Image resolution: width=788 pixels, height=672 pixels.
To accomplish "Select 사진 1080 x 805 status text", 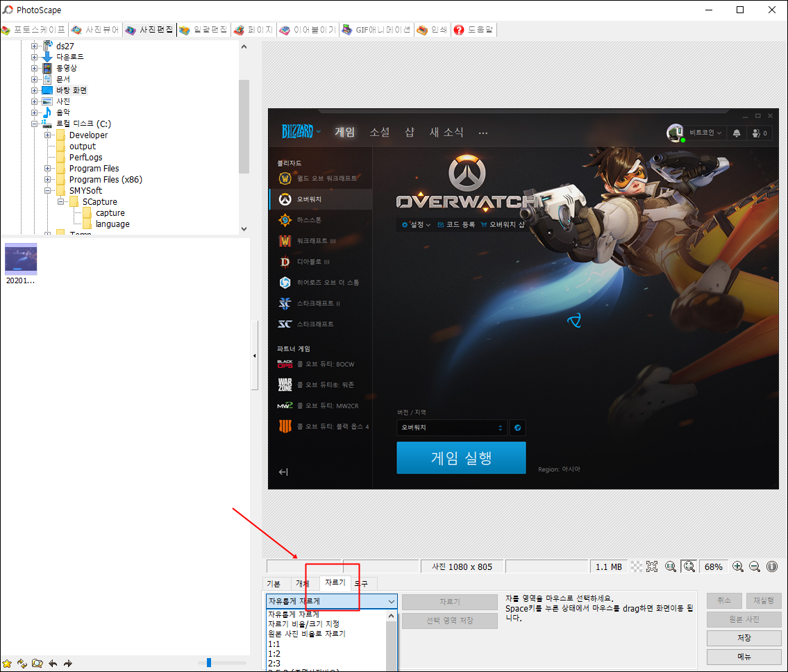I will click(x=462, y=567).
